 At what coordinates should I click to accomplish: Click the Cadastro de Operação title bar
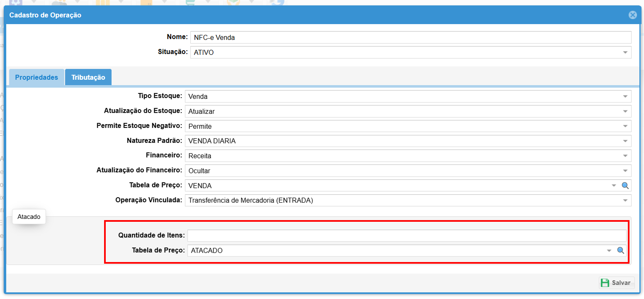tap(290, 15)
